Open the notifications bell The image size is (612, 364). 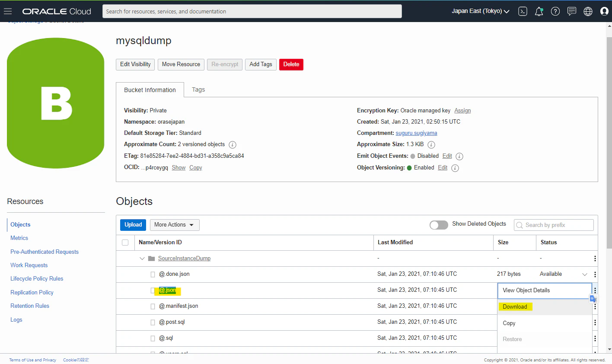tap(539, 11)
